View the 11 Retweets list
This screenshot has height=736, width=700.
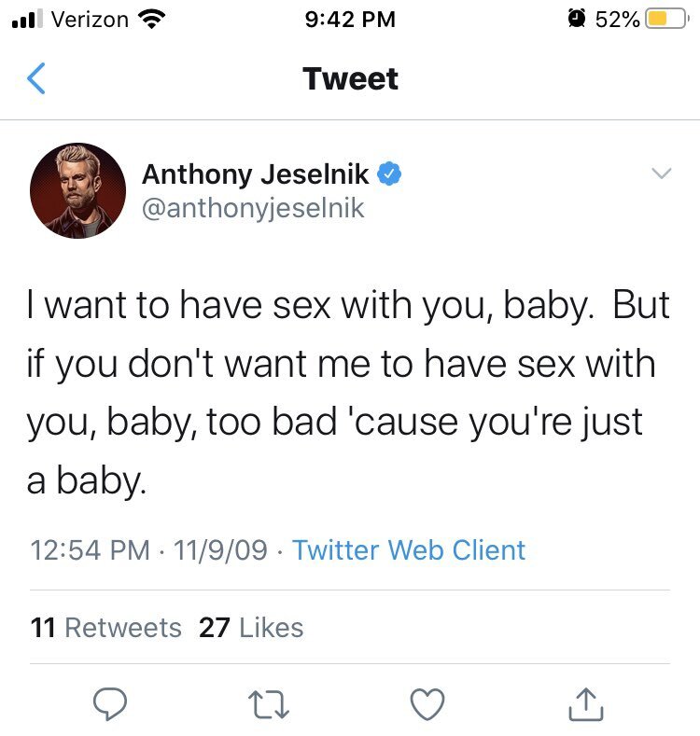pos(105,628)
